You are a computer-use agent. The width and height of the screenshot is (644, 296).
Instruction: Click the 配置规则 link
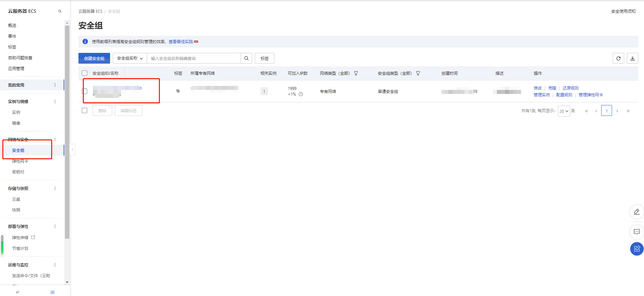[x=564, y=95]
